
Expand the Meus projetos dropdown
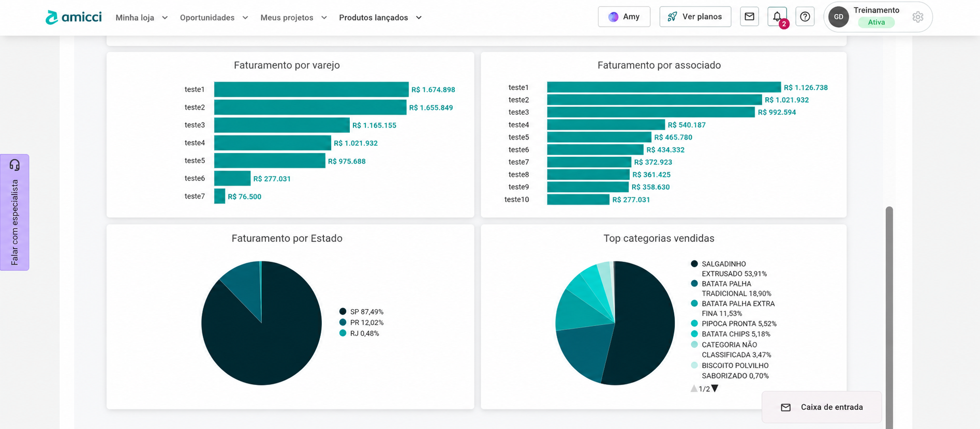point(294,18)
